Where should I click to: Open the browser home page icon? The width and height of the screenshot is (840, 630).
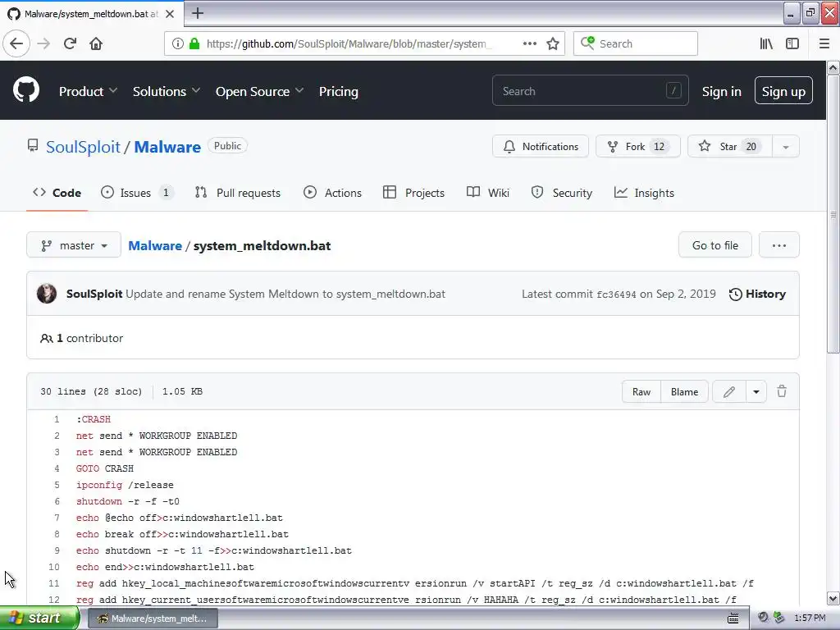pyautogui.click(x=96, y=43)
